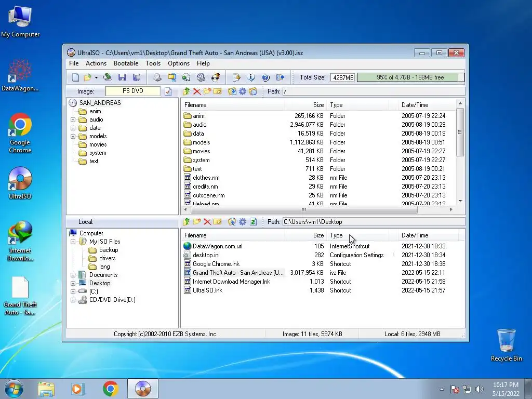Image resolution: width=532 pixels, height=399 pixels.
Task: Expand the models folder in image tree
Action: click(73, 137)
